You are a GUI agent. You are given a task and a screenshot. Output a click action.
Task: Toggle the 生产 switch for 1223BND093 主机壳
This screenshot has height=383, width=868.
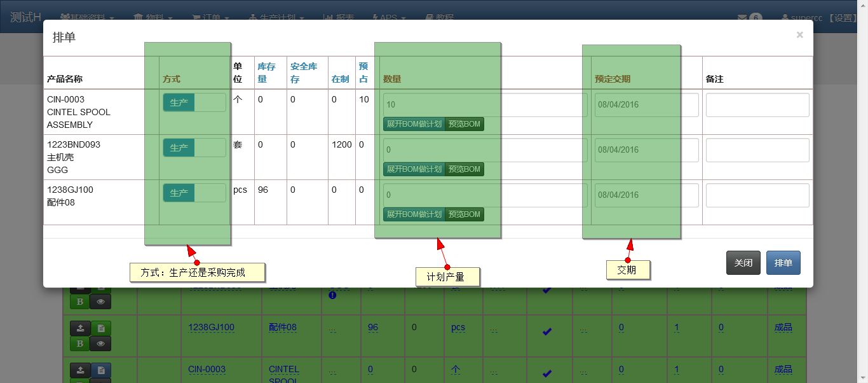coord(179,147)
